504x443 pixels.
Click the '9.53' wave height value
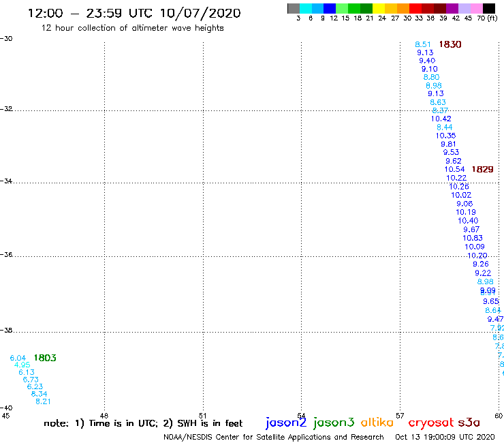pos(451,152)
